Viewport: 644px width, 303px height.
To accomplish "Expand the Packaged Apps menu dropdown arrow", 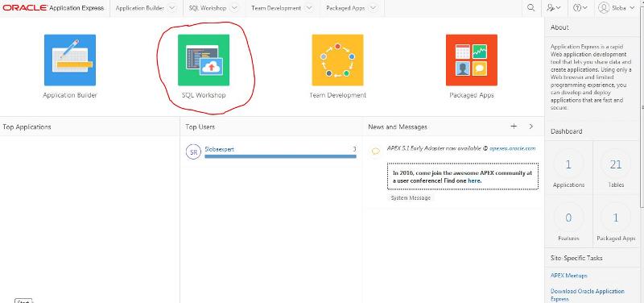I will [x=373, y=8].
